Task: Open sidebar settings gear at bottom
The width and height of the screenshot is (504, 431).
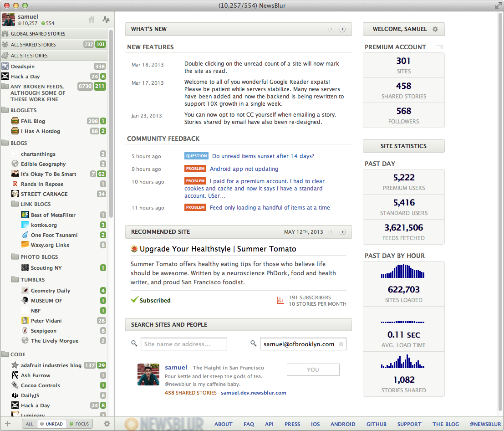Action: click(x=107, y=424)
